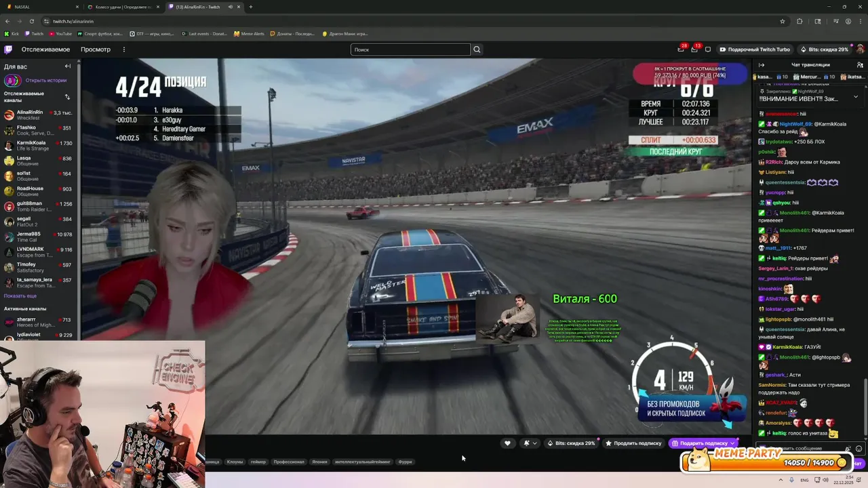Screen dimensions: 868x488
Task: Expand the pinned chat message chevron
Action: 855,96
